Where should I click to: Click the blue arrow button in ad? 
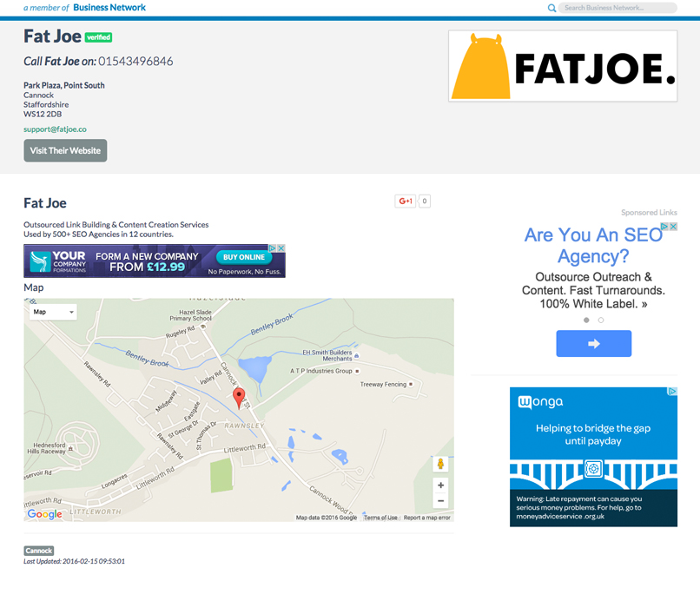tap(594, 343)
